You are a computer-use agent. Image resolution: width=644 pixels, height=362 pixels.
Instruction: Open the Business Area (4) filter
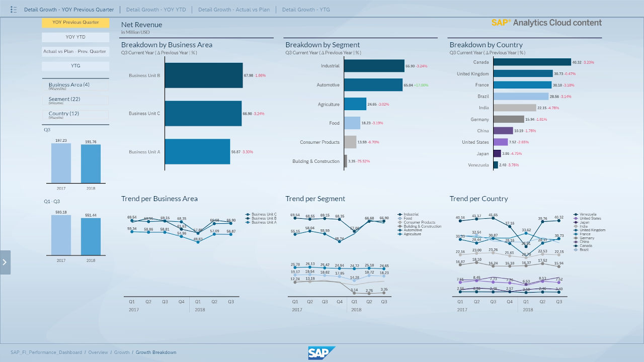(x=75, y=85)
